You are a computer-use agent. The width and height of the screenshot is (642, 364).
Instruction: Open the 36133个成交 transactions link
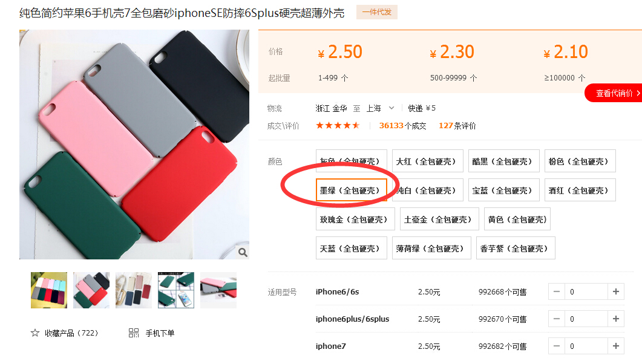[x=402, y=126]
